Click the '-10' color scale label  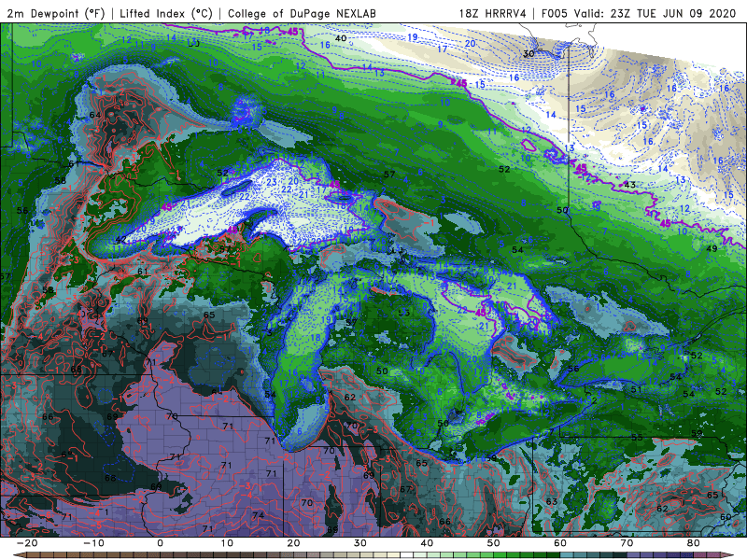click(x=93, y=543)
